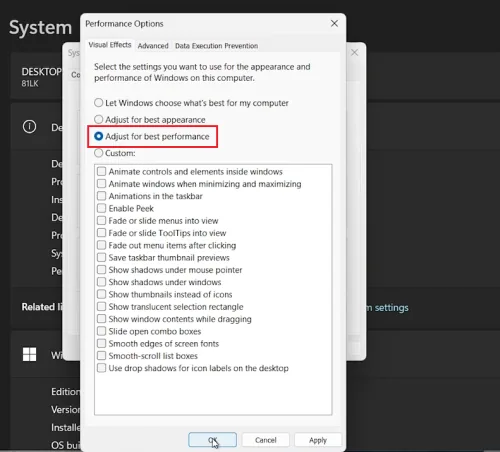This screenshot has height=452, width=500.
Task: Click the Cancel button
Action: [x=266, y=440]
